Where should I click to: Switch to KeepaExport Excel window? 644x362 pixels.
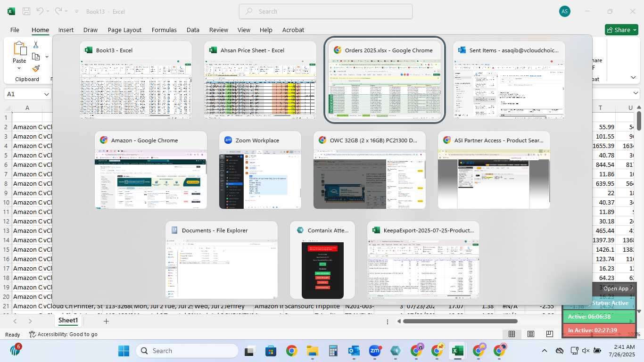tap(423, 260)
